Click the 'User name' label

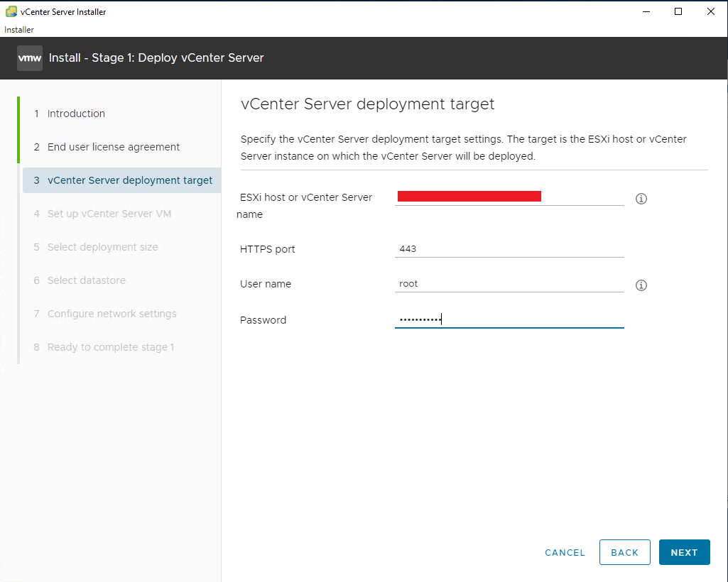(266, 284)
